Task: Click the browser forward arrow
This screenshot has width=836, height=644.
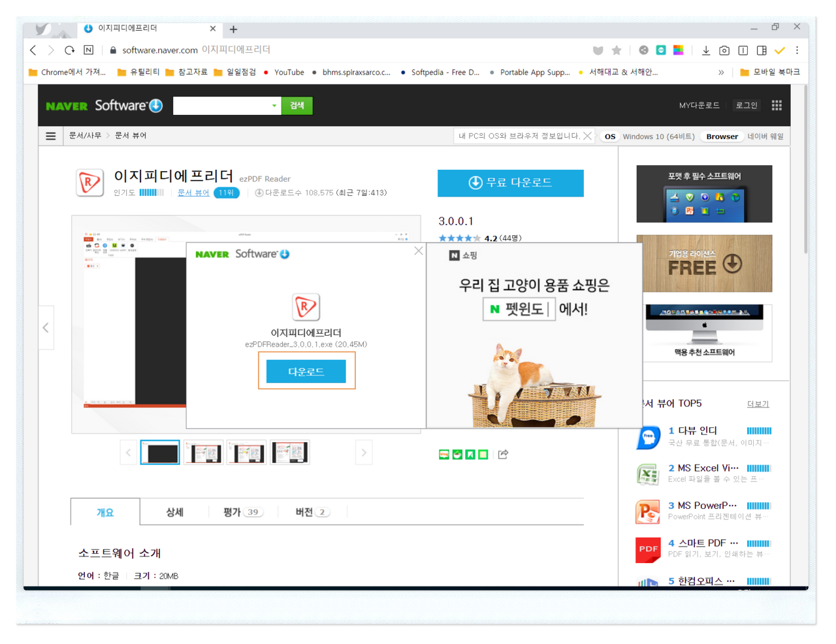Action: coord(51,50)
